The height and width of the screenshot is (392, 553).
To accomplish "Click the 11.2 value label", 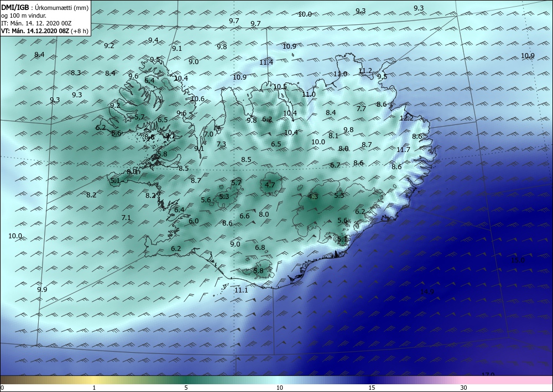I will 365,71.
